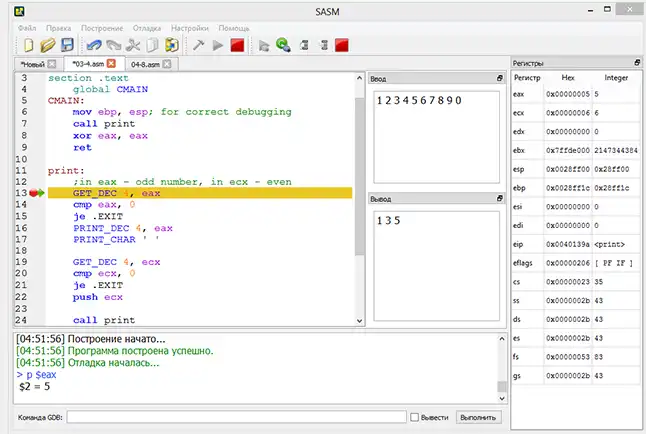Close the *03-4.asm tab
Screen dimensions: 646x434
tap(113, 64)
